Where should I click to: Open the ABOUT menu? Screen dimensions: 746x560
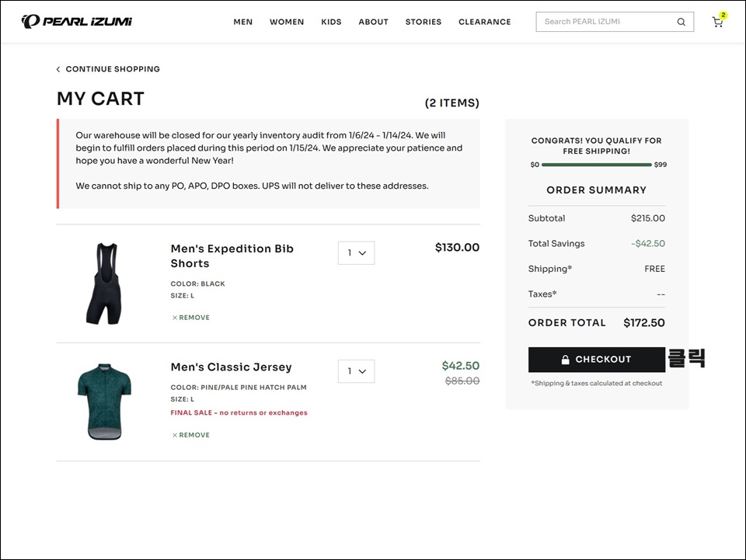click(374, 22)
